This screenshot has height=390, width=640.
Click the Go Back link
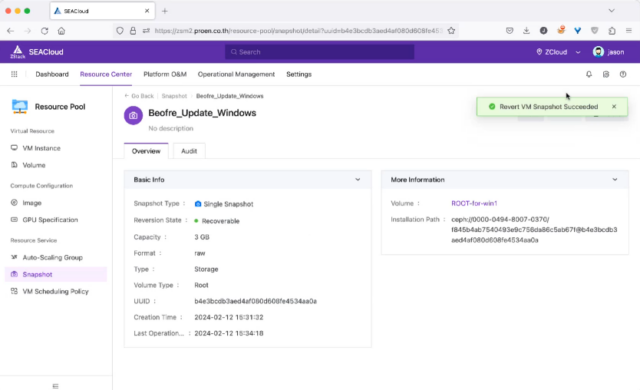pyautogui.click(x=139, y=96)
